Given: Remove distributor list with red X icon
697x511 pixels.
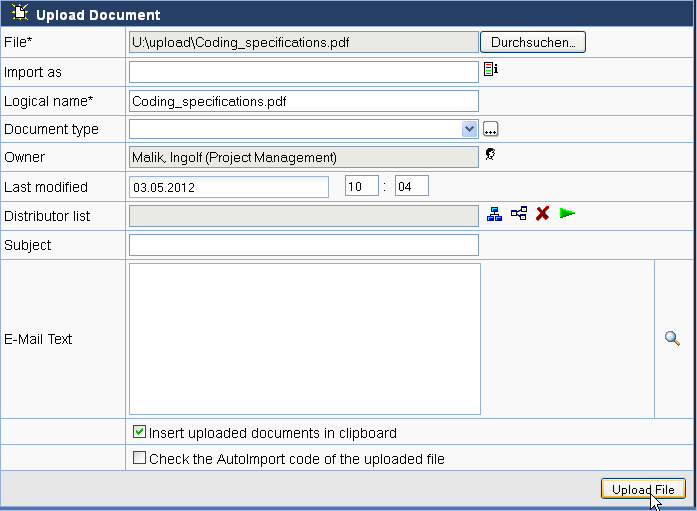Looking at the screenshot, I should click(542, 213).
